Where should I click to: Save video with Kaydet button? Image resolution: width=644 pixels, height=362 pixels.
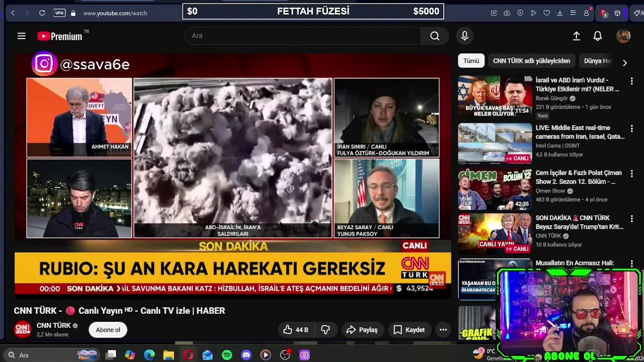pyautogui.click(x=409, y=330)
